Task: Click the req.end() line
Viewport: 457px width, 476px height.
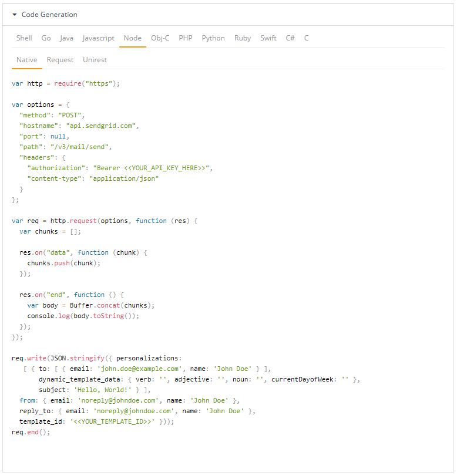Action: [31, 432]
